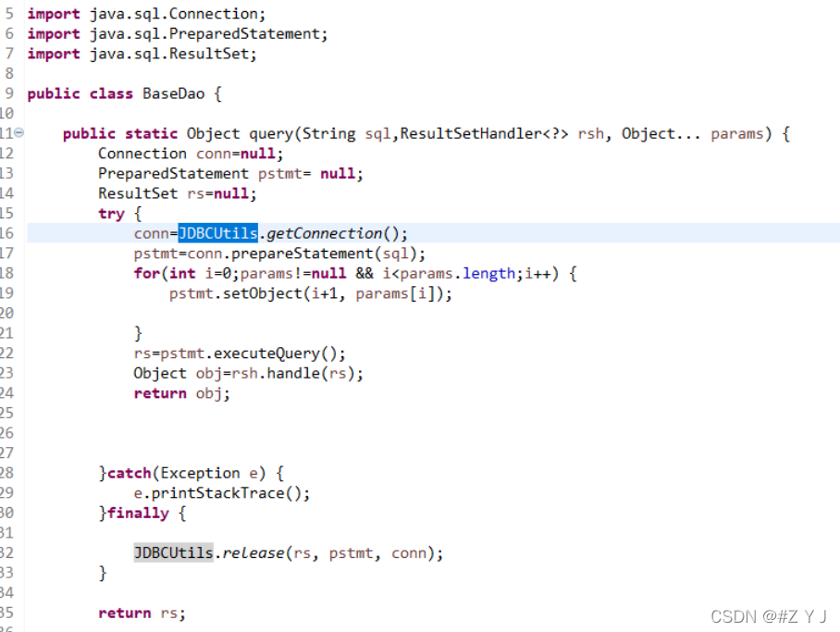Click the java.sql.PreparedStatement import line
840x632 pixels.
pyautogui.click(x=178, y=33)
